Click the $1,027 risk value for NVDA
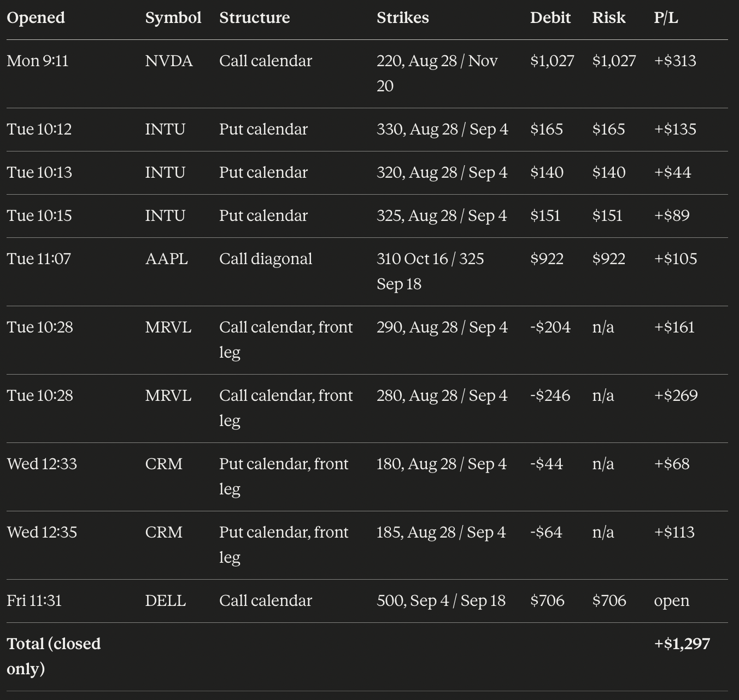This screenshot has width=739, height=700. pyautogui.click(x=614, y=61)
